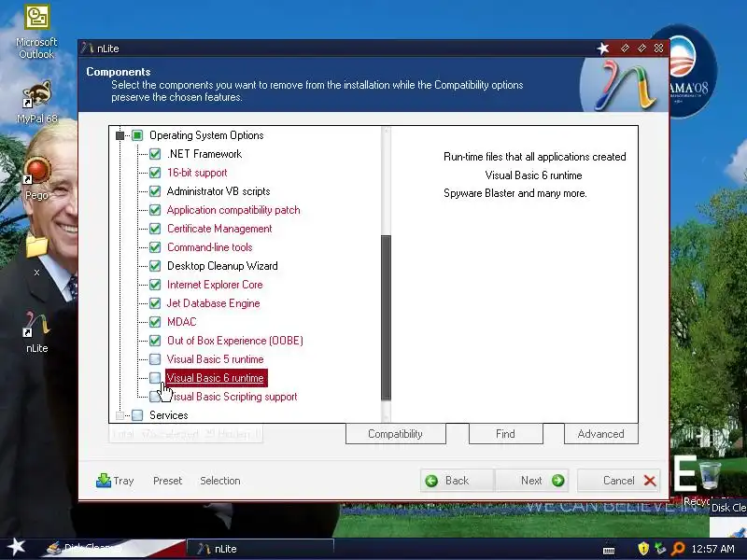Screen dimensions: 747x560
Task: Select the Command-line tools item
Action: [209, 247]
